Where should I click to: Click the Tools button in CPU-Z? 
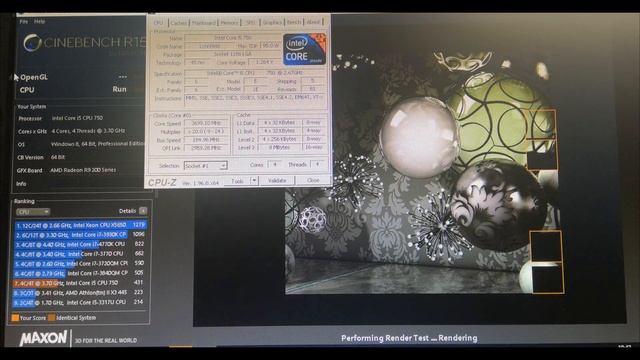pos(237,181)
